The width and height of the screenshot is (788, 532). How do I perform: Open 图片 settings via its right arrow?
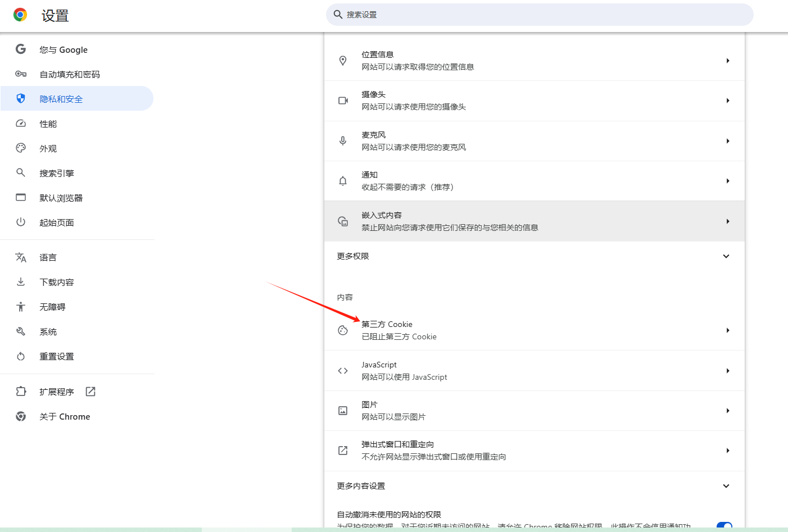point(728,411)
